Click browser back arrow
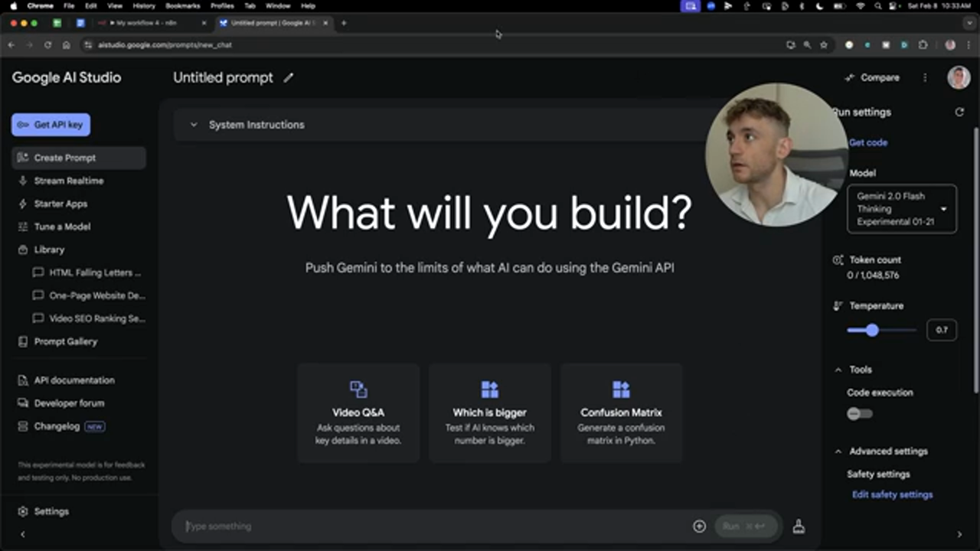The height and width of the screenshot is (551, 980). point(11,45)
